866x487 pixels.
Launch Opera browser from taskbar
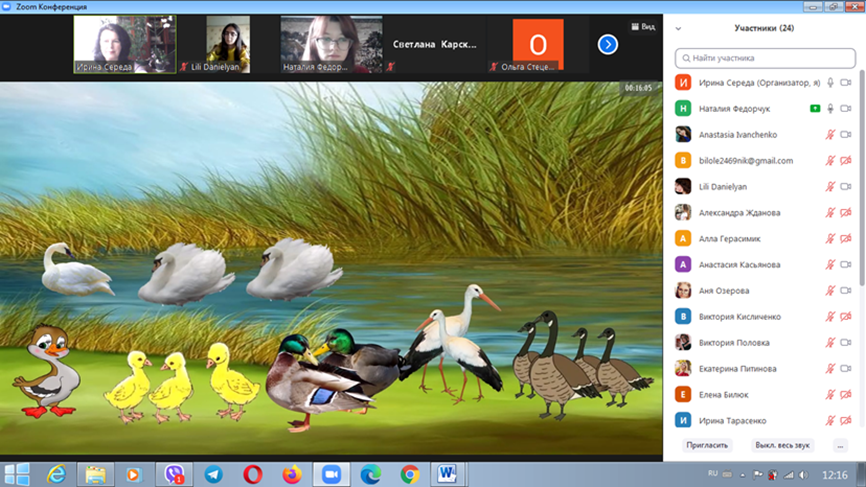point(253,474)
